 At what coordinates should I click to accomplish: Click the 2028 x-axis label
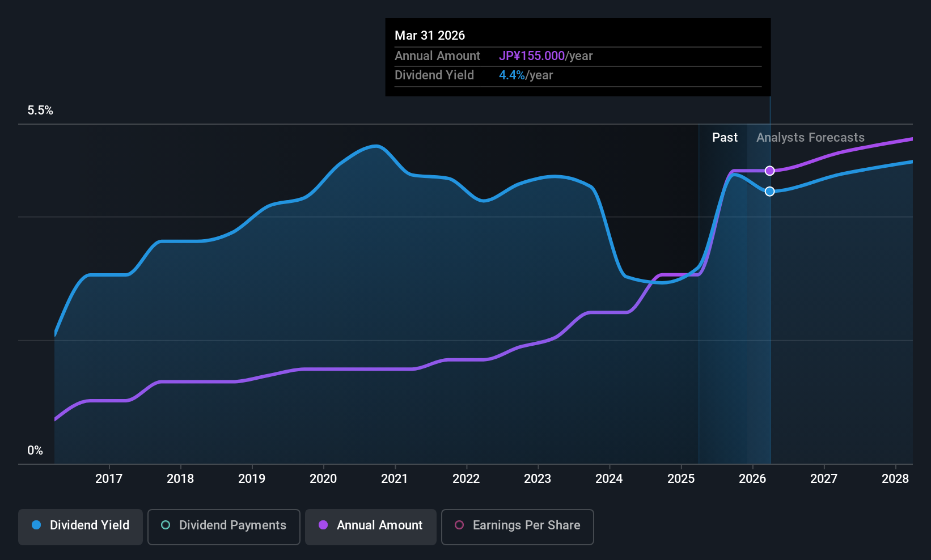(x=895, y=479)
